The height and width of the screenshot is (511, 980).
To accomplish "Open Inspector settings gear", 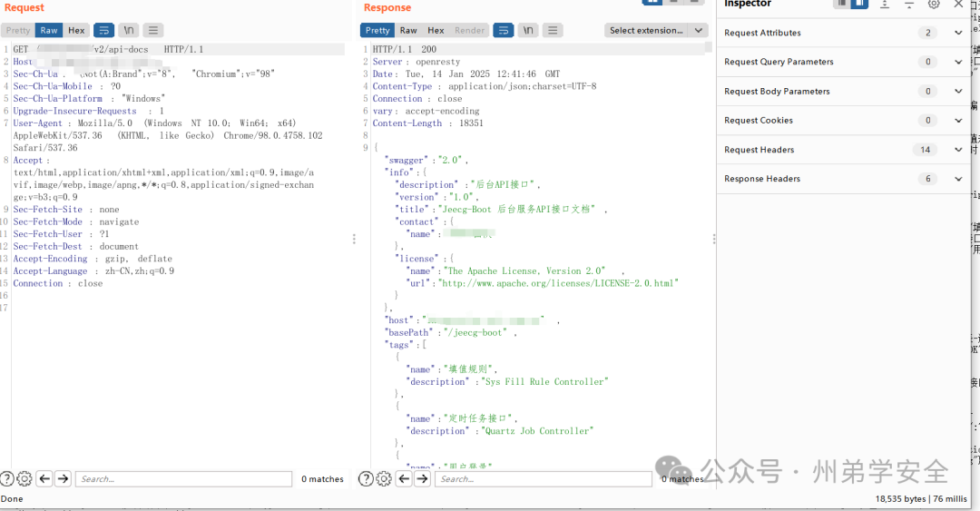I will click(934, 4).
